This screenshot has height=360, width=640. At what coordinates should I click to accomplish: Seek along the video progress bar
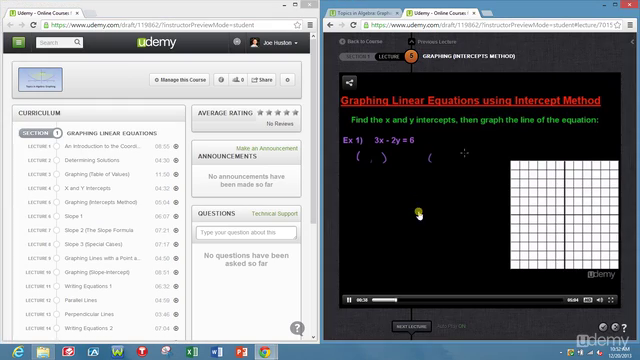[467, 300]
